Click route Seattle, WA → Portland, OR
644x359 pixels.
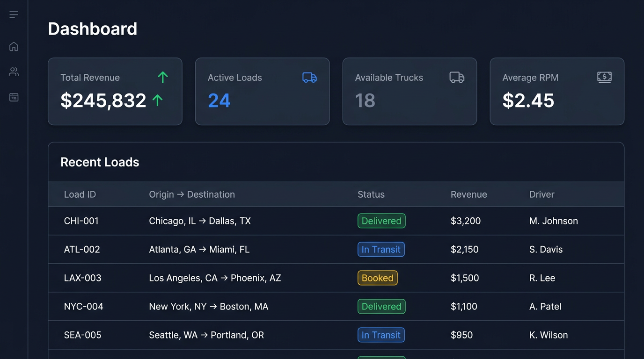tap(206, 335)
